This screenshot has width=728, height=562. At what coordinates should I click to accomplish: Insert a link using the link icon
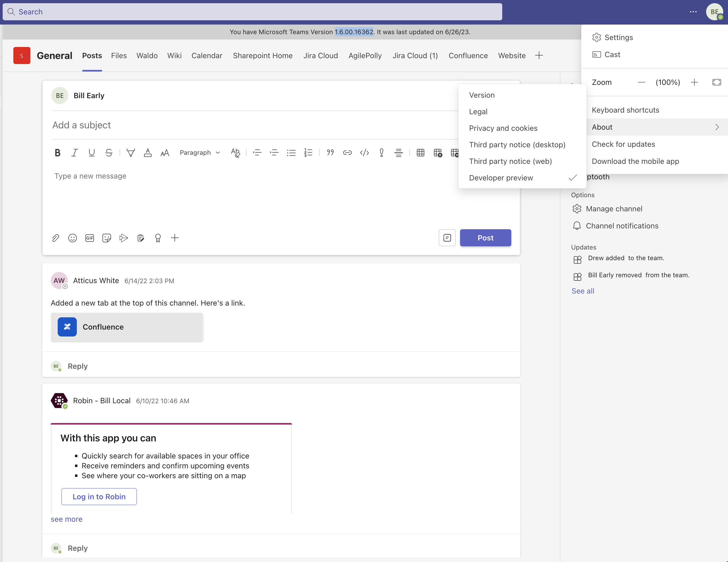point(347,152)
